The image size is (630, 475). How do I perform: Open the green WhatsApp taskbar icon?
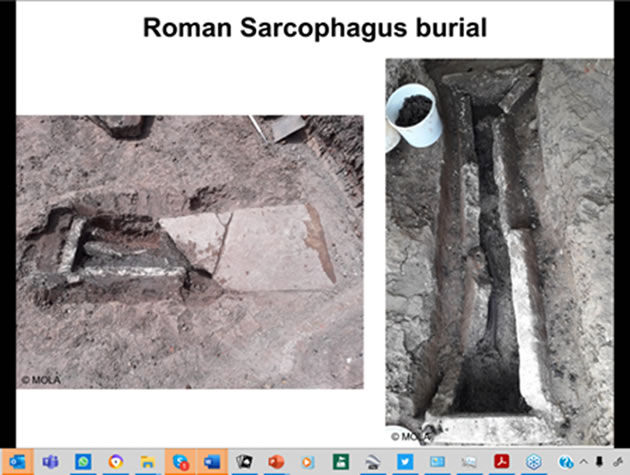(x=83, y=461)
